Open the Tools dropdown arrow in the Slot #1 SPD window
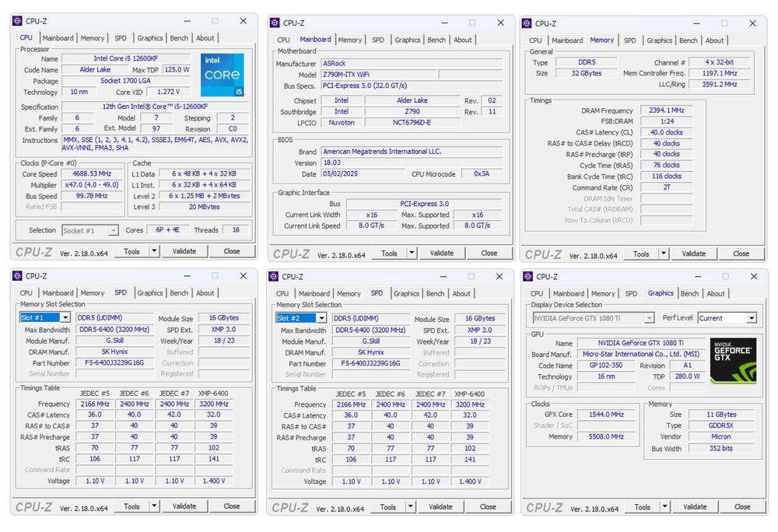Image resolution: width=778 pixels, height=532 pixels. 154,506
